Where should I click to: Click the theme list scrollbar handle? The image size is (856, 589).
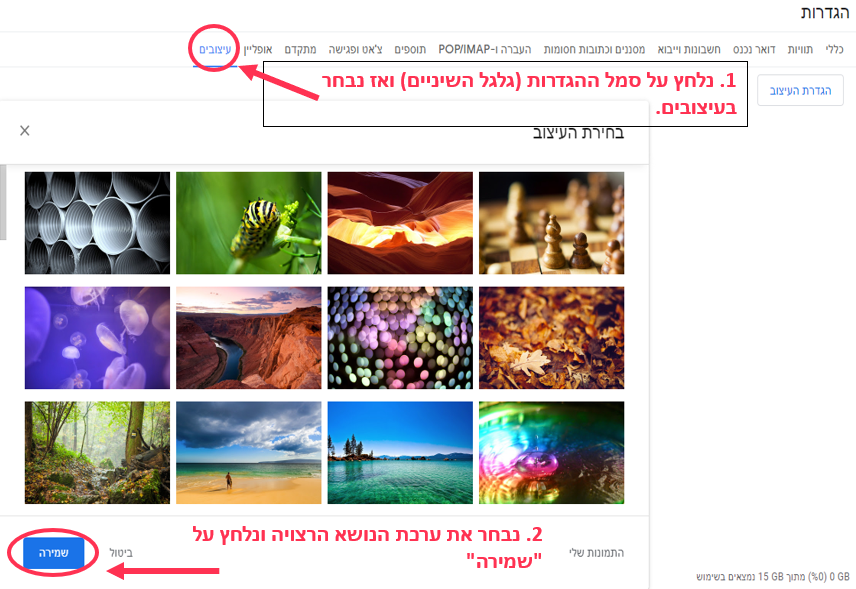click(3, 202)
